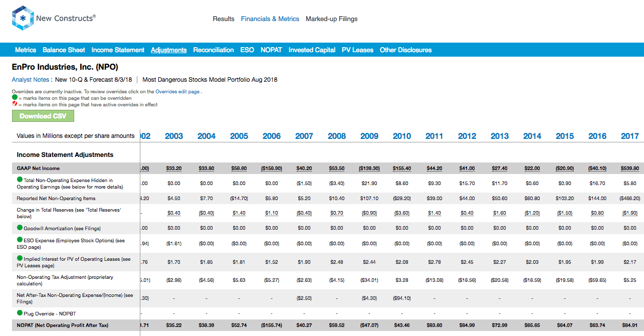The height and width of the screenshot is (336, 644).
Task: Open the PV Leases tab
Action: click(358, 50)
